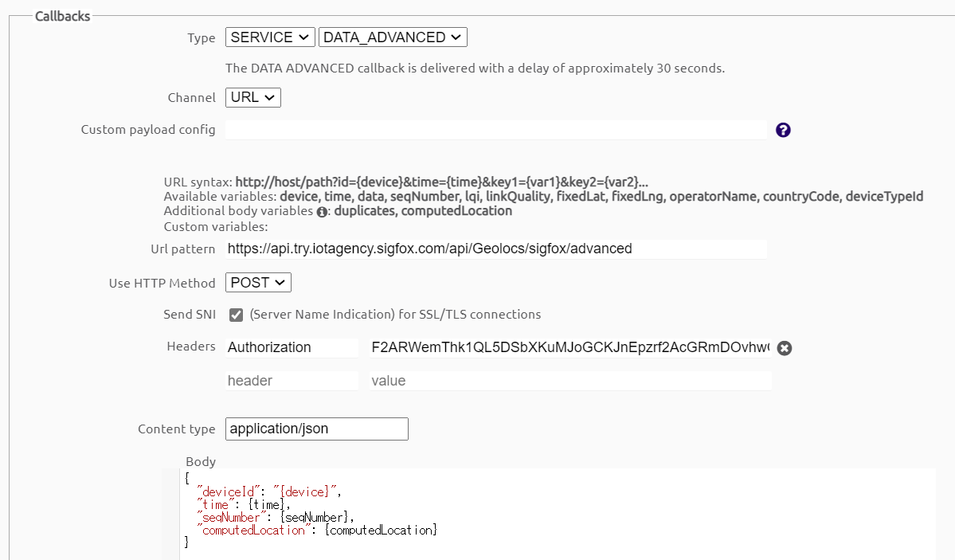Click the Authorization token value field
This screenshot has height=560, width=955.
coord(570,347)
